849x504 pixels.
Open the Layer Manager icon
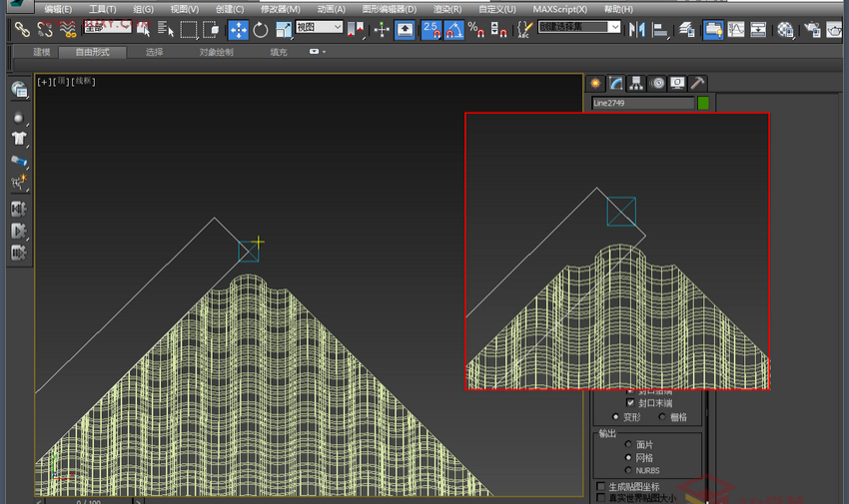pos(686,30)
